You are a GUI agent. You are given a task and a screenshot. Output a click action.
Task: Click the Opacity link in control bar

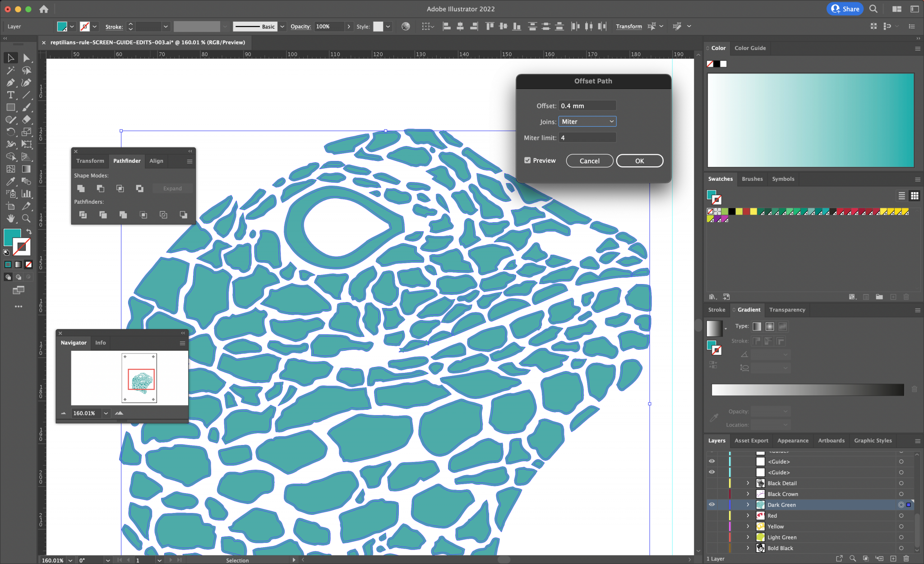click(x=300, y=27)
